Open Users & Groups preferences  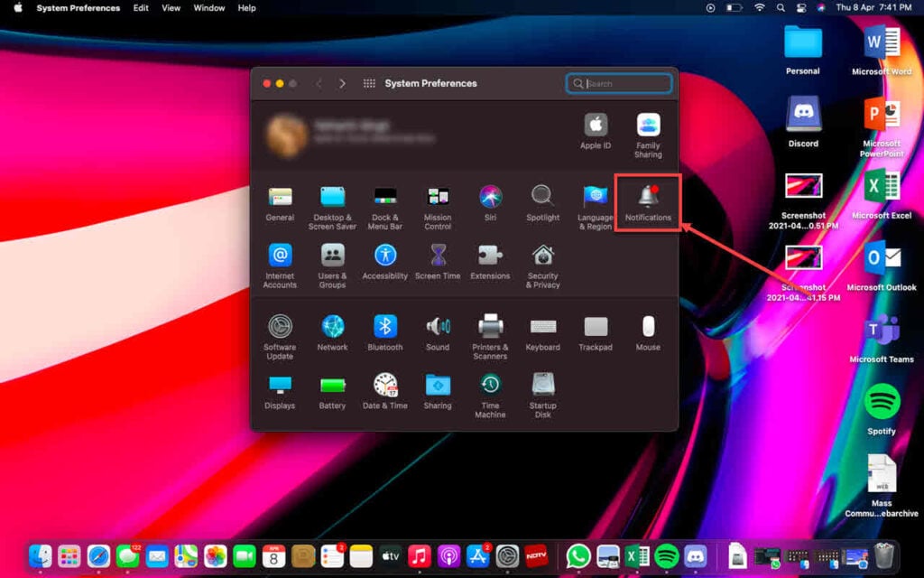tap(332, 266)
